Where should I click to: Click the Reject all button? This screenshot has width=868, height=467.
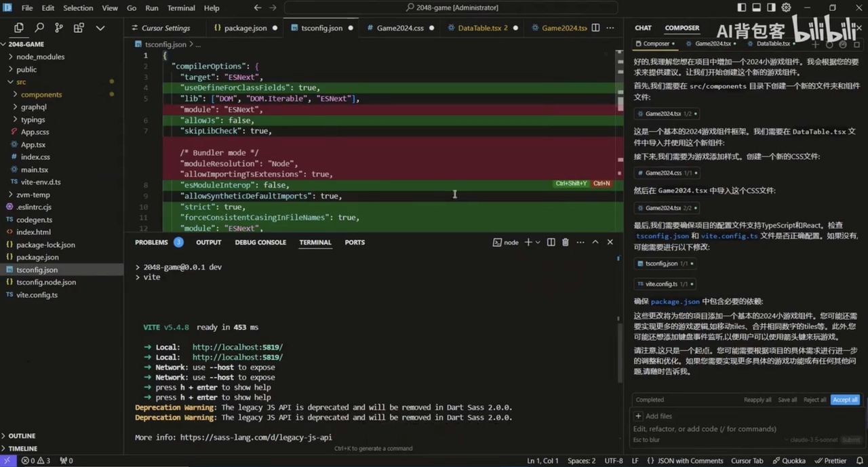pyautogui.click(x=814, y=400)
